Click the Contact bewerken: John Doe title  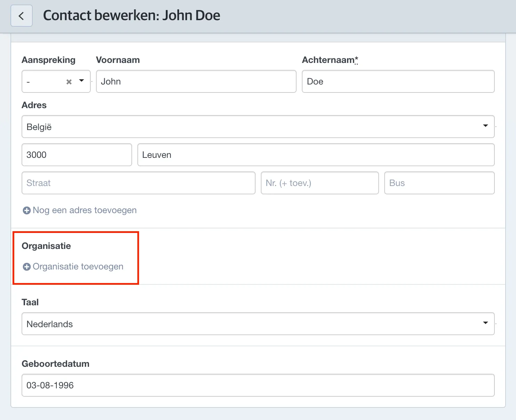coord(131,16)
